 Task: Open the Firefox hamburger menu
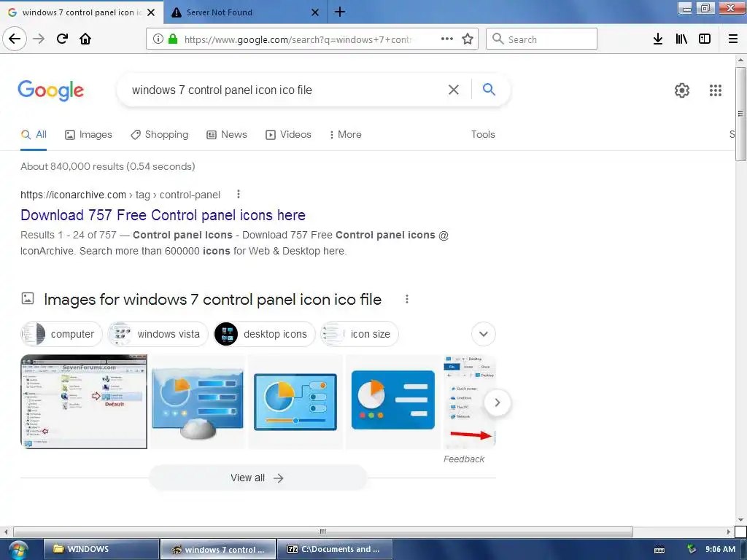pyautogui.click(x=733, y=39)
